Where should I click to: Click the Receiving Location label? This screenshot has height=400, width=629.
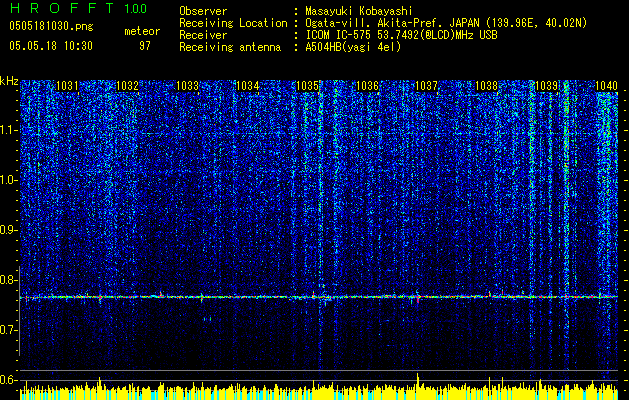click(233, 23)
